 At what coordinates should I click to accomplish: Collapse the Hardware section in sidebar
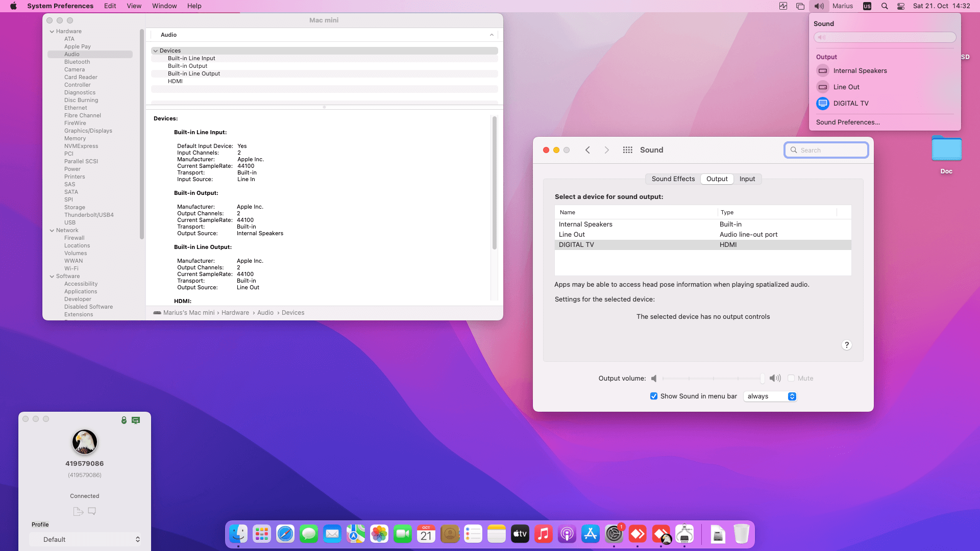coord(52,32)
